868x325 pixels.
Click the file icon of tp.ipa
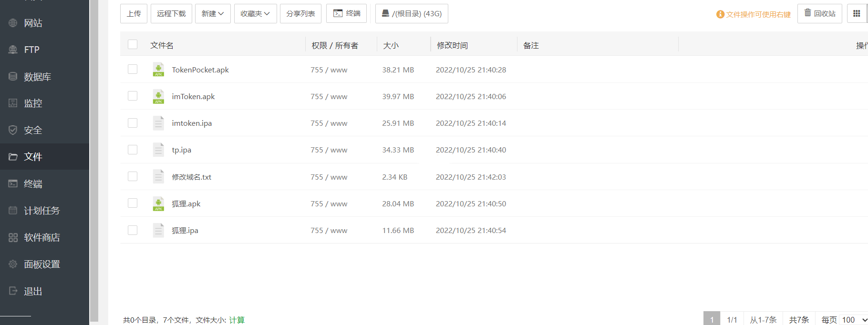tap(158, 150)
